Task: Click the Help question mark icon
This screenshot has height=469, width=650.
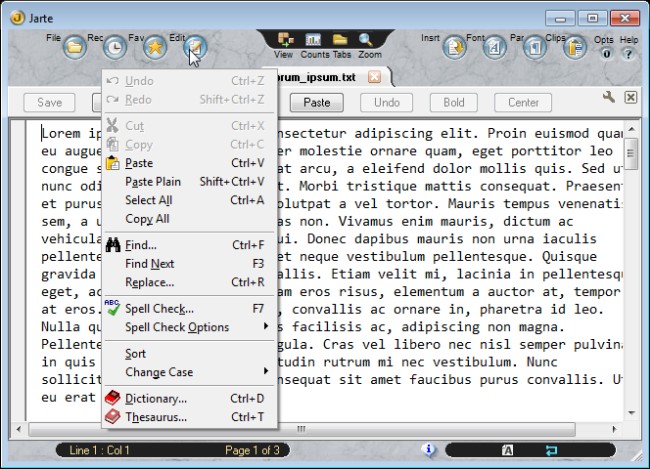Action: click(x=628, y=54)
